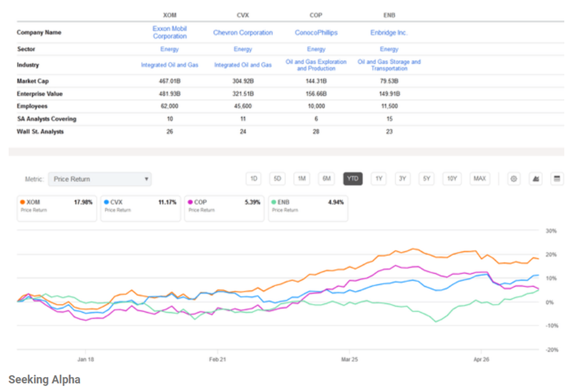
Task: Select ENB employees count 11,500
Action: (389, 106)
